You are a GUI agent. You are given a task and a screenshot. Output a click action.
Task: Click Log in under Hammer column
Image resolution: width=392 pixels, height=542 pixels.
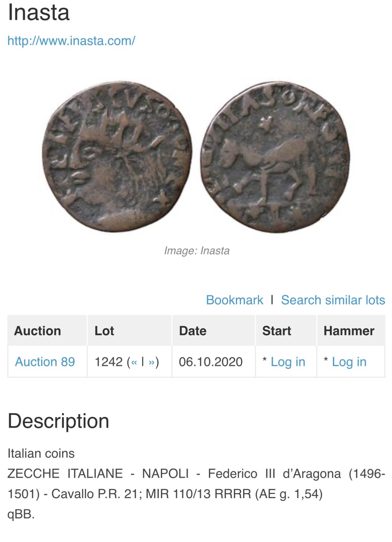[349, 362]
